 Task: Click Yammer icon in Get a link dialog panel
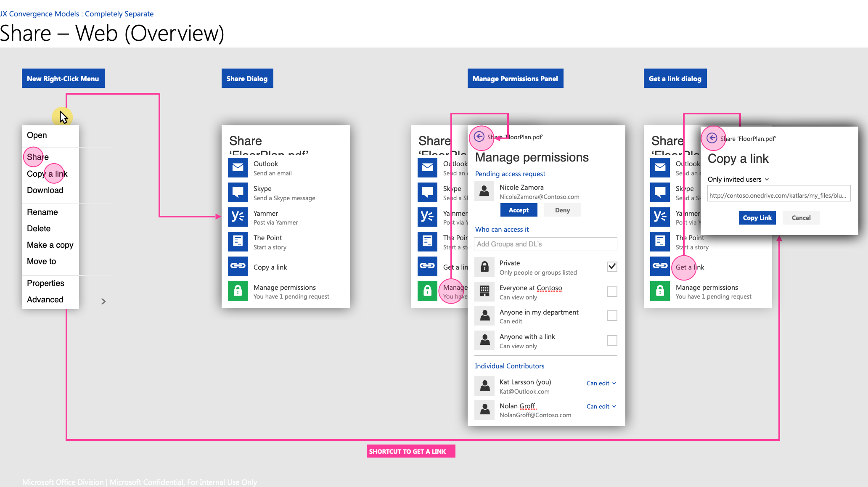(660, 217)
